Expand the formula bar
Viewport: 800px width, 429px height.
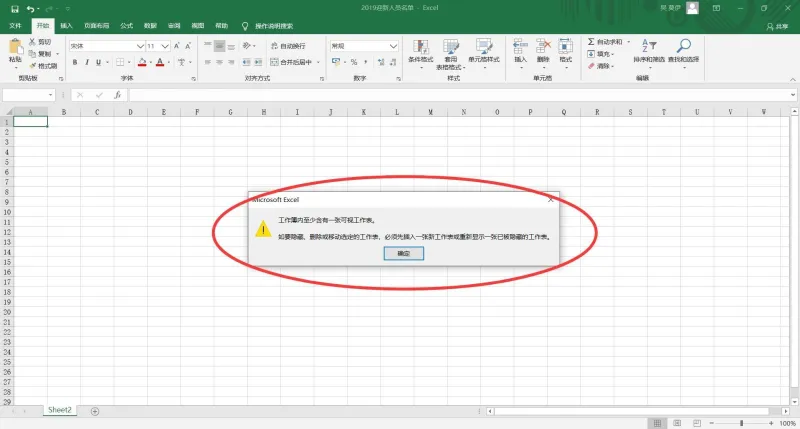point(793,95)
